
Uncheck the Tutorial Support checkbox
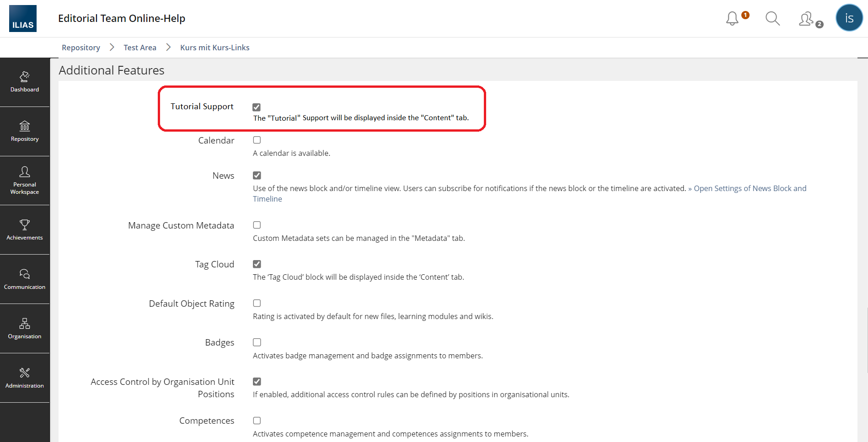pos(257,107)
